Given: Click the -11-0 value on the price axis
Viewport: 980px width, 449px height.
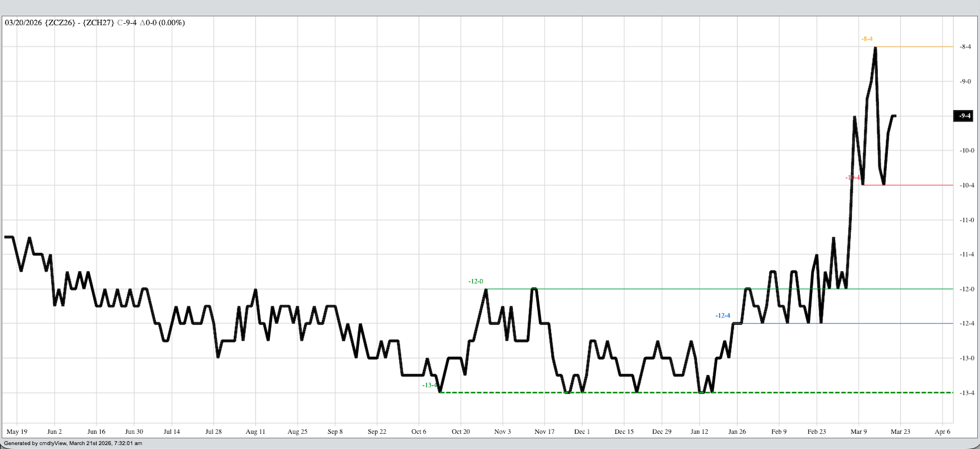Looking at the screenshot, I should coord(965,220).
